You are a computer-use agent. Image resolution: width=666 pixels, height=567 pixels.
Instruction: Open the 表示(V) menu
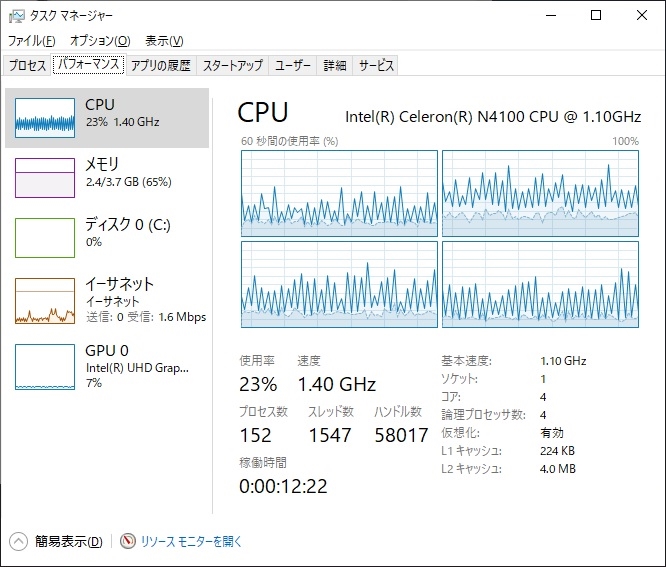pos(164,41)
